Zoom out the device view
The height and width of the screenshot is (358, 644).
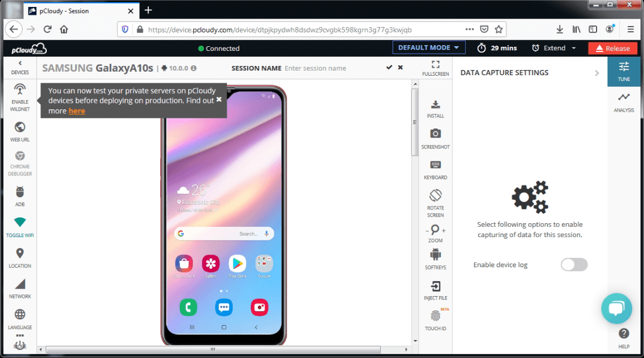428,231
